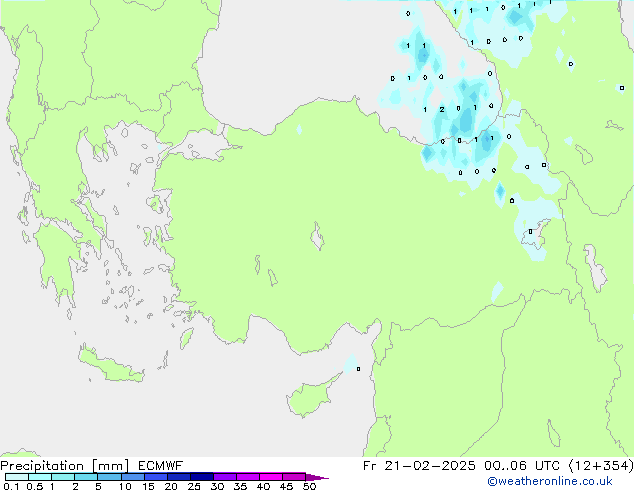The height and width of the screenshot is (490, 634).
Task: Click the legend label 25
Action: 194,486
